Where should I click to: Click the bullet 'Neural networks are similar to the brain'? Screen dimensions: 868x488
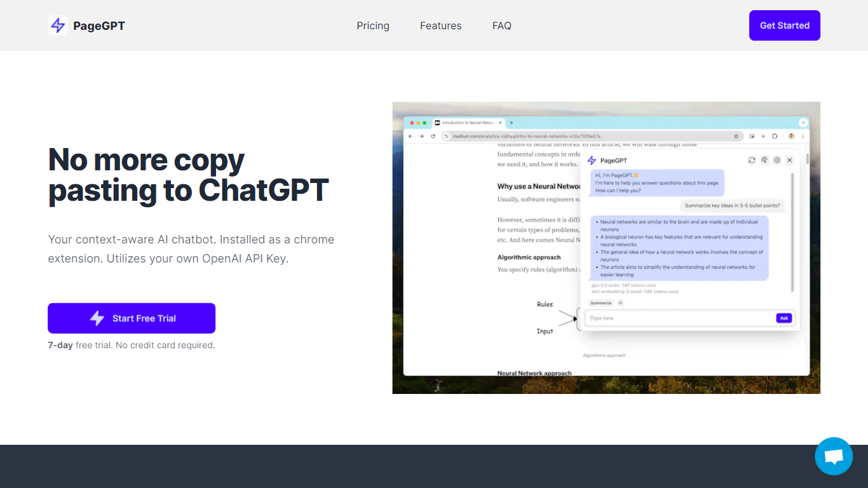679,226
